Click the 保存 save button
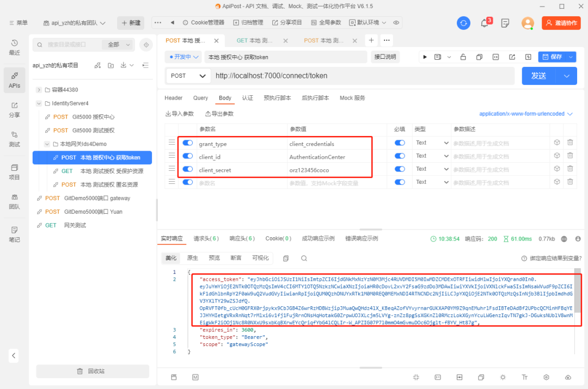This screenshot has width=588, height=389. coord(553,57)
